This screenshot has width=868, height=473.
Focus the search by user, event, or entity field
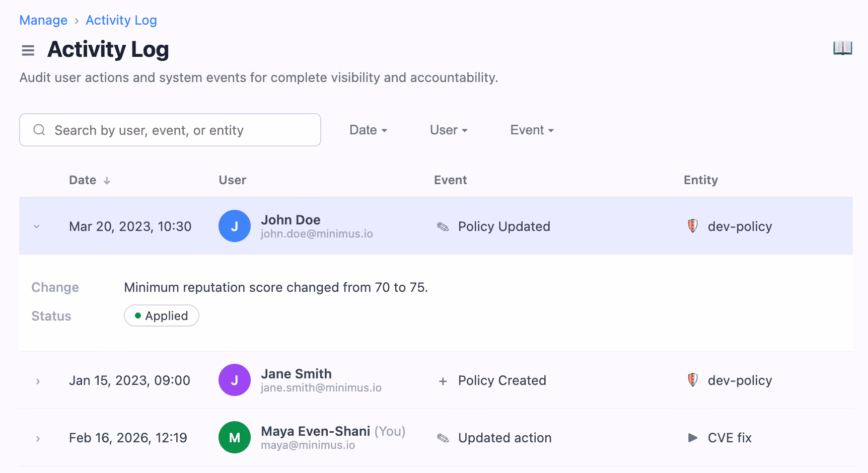tap(170, 130)
